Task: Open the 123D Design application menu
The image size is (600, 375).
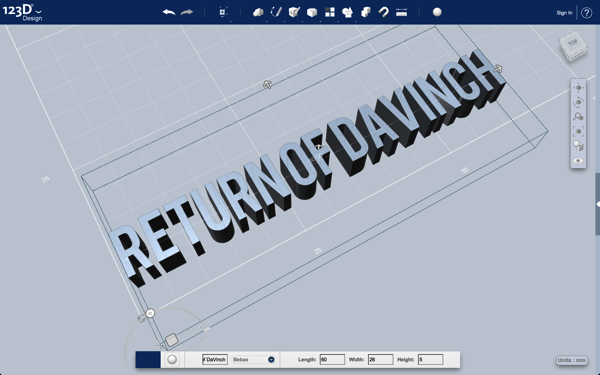Action: 23,12
